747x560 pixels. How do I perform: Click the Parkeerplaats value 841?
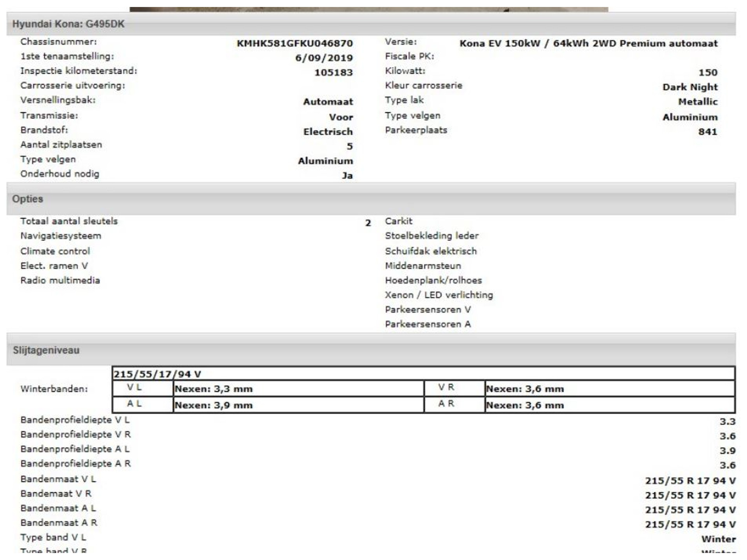pyautogui.click(x=708, y=132)
